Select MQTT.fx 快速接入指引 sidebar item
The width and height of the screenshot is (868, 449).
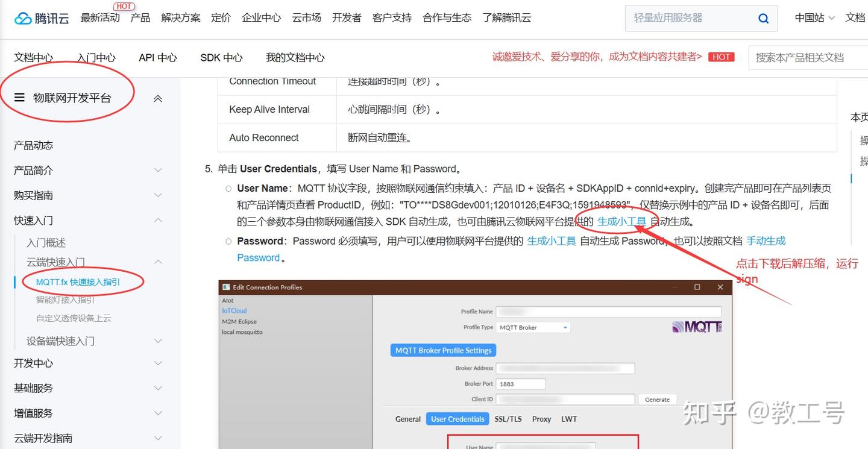click(x=78, y=282)
